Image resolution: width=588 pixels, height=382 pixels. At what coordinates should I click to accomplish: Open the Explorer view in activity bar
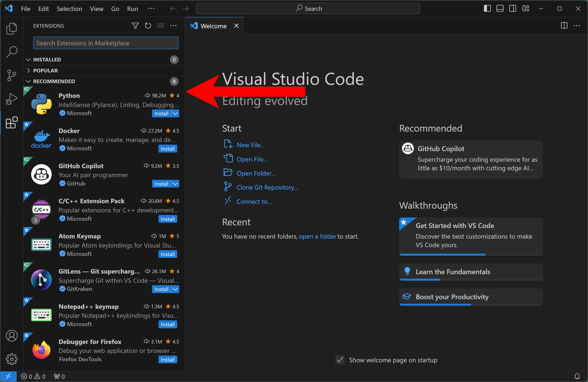[12, 28]
